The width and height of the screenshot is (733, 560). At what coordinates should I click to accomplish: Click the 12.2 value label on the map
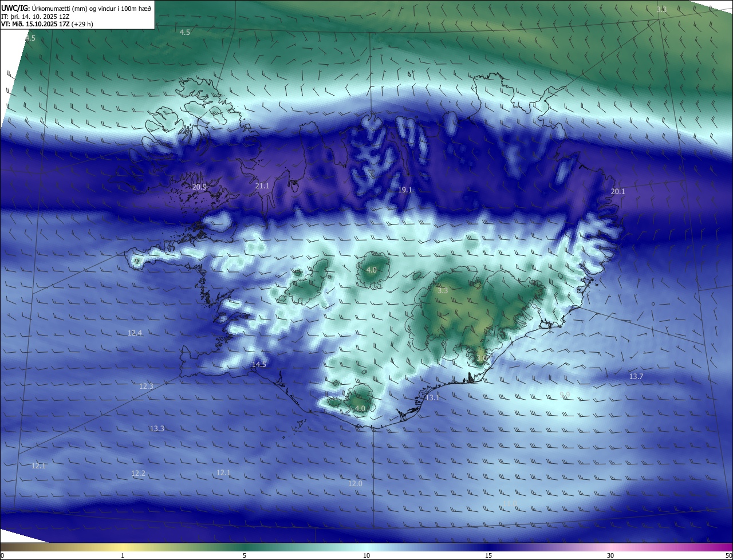coord(138,473)
